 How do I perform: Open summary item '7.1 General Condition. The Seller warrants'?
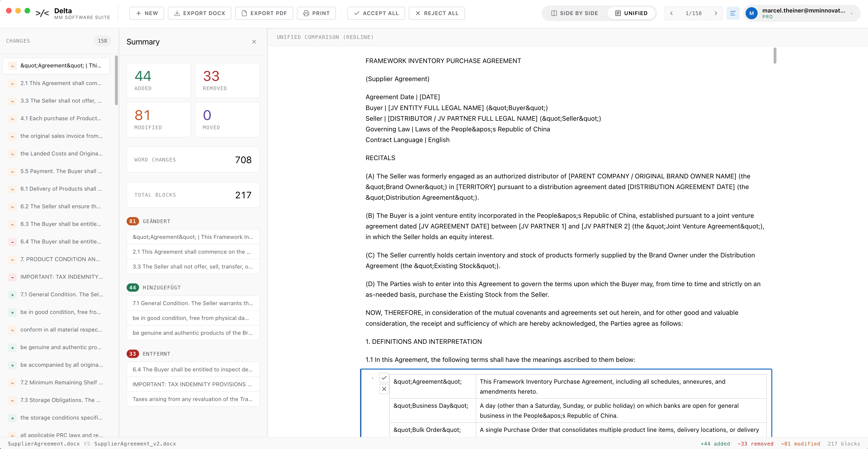coord(193,303)
